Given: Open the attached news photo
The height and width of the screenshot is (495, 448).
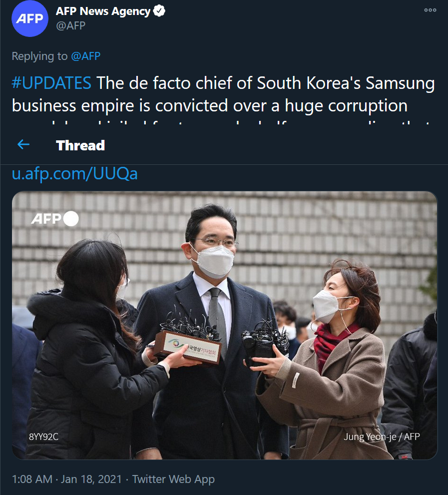Looking at the screenshot, I should (x=224, y=325).
